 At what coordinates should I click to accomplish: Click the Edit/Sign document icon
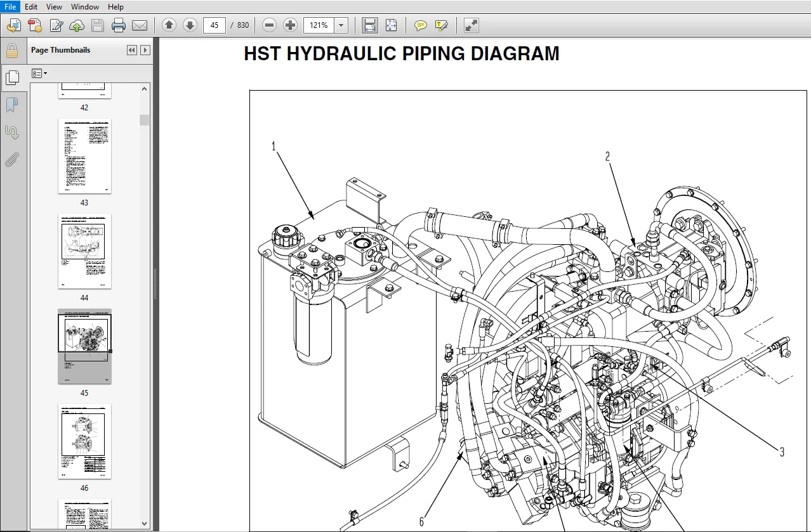click(x=56, y=25)
